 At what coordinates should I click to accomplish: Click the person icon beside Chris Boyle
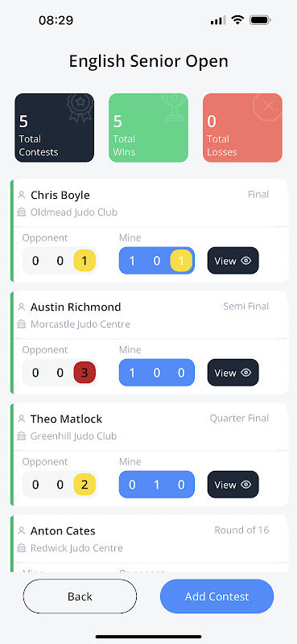(22, 195)
